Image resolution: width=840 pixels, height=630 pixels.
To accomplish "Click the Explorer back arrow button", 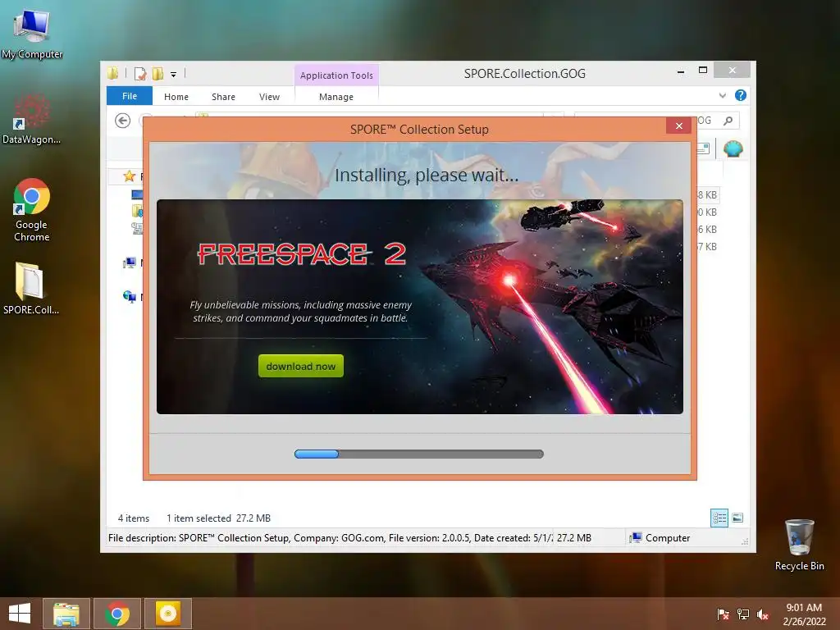I will [123, 121].
